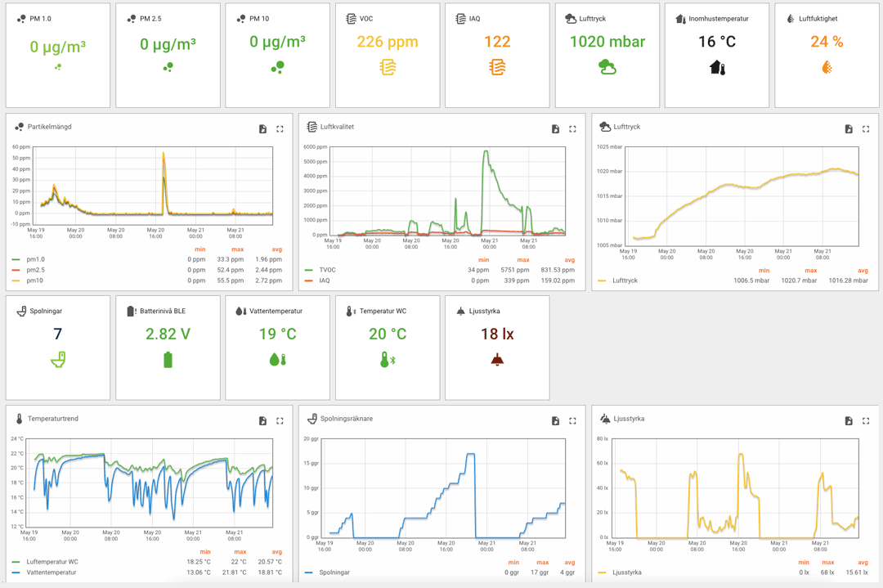Click the Temperaturtrend export file icon

click(x=262, y=421)
